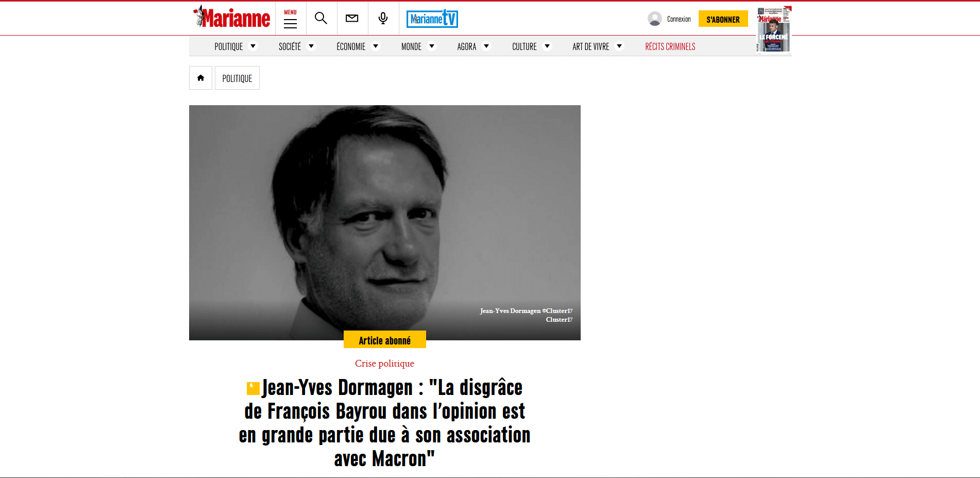Open the Économie menu item
This screenshot has width=980, height=478.
coord(351,47)
